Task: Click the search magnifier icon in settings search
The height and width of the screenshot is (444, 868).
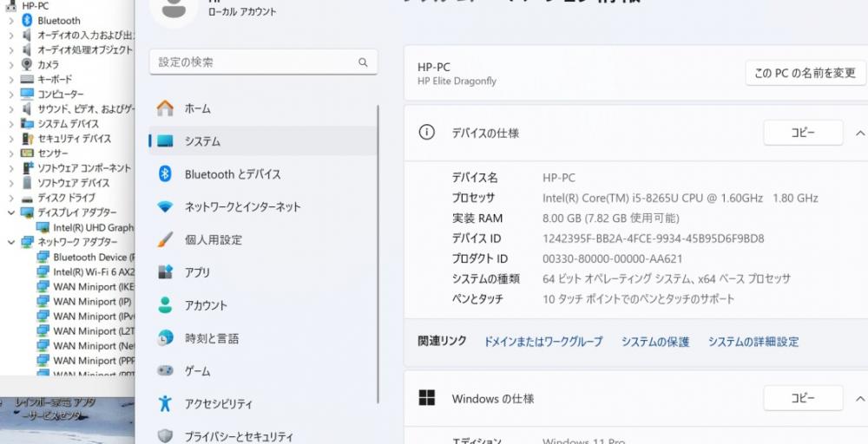Action: coord(363,62)
